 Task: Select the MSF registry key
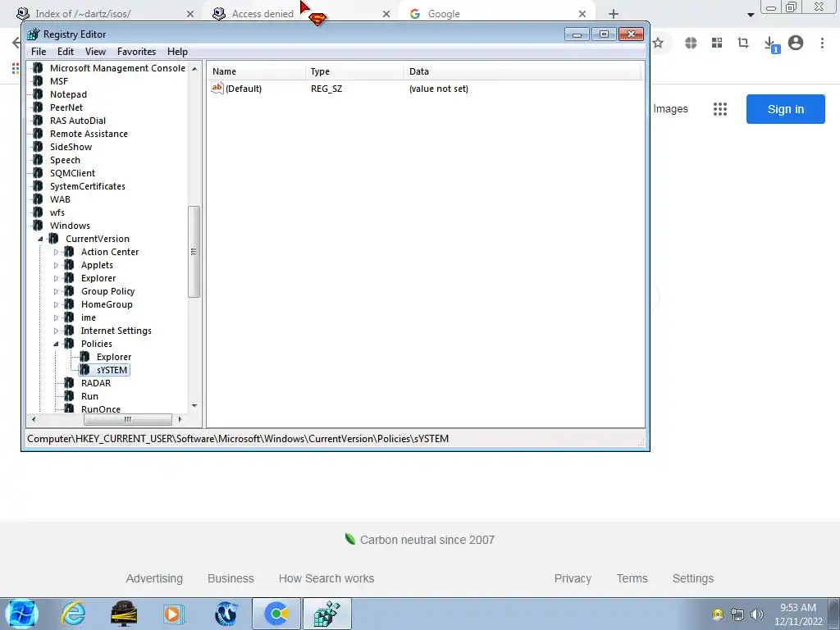tap(59, 81)
